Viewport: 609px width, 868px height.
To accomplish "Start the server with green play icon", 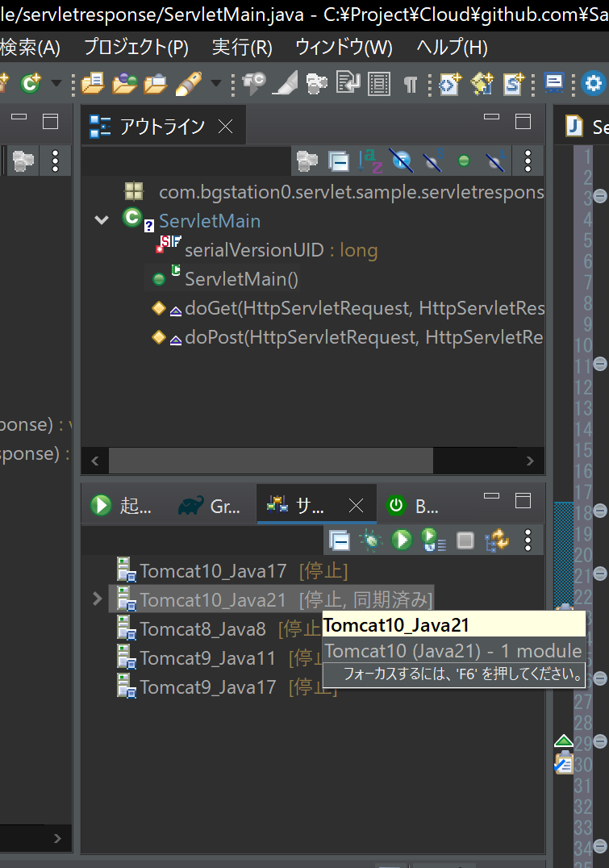I will [x=402, y=540].
